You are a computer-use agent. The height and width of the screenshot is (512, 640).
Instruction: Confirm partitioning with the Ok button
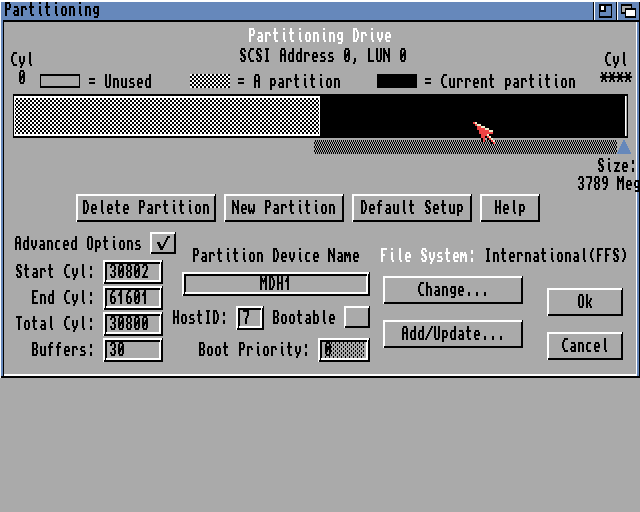click(584, 302)
